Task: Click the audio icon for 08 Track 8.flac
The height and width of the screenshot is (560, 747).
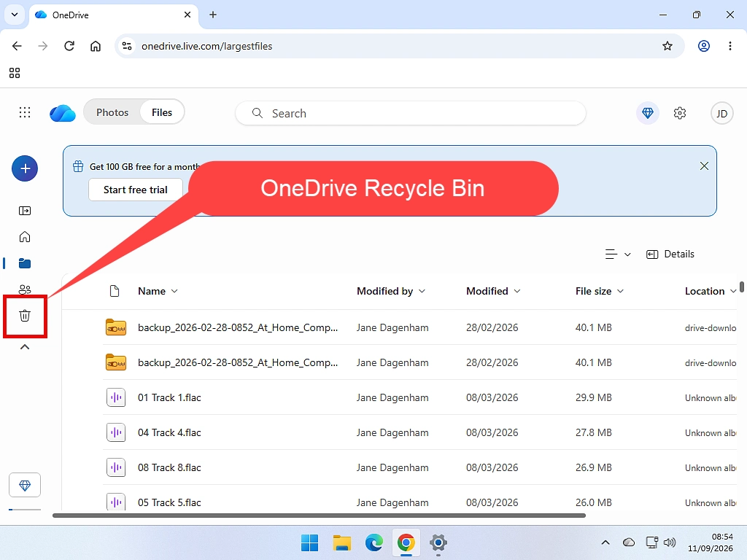Action: [116, 467]
